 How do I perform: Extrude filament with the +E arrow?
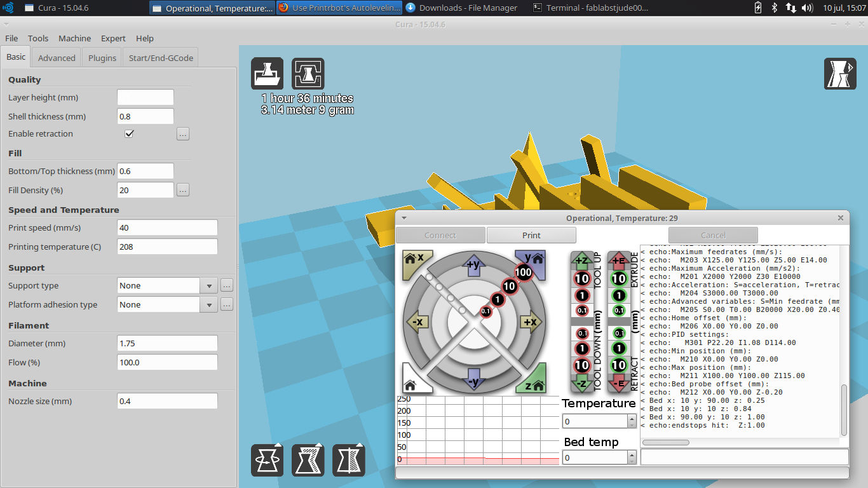[618, 259]
